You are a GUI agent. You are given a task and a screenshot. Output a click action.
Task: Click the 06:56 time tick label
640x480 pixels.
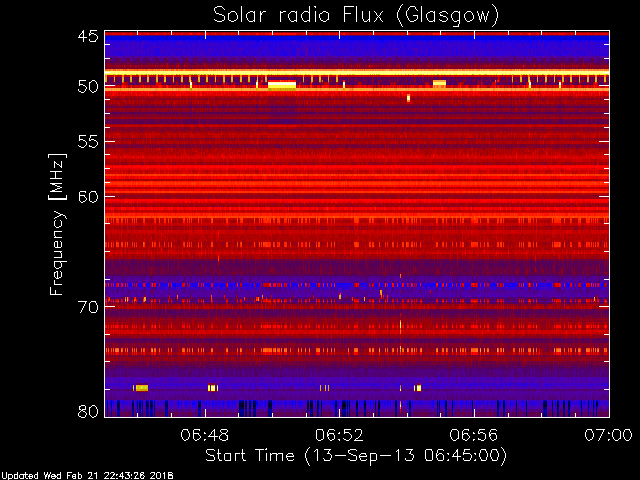pyautogui.click(x=474, y=435)
